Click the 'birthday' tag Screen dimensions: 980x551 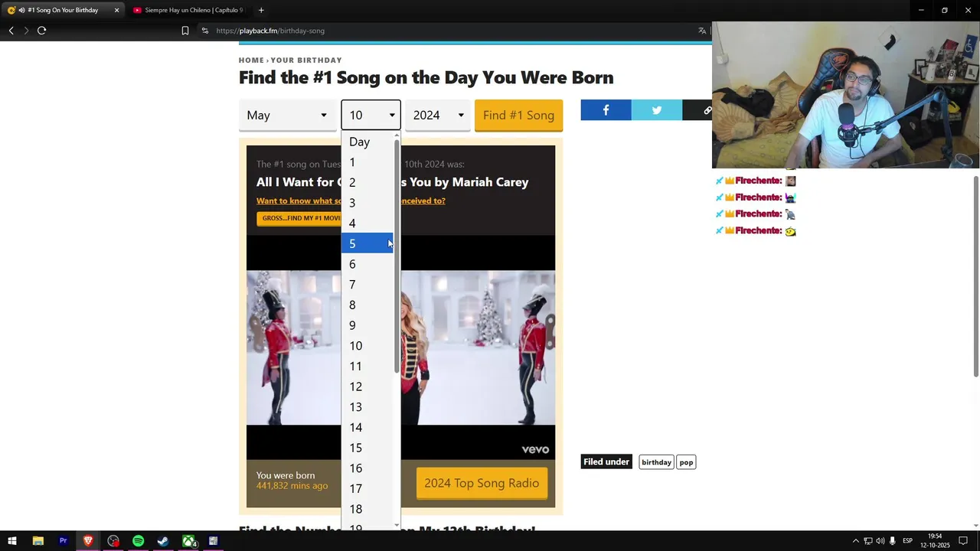tap(656, 462)
